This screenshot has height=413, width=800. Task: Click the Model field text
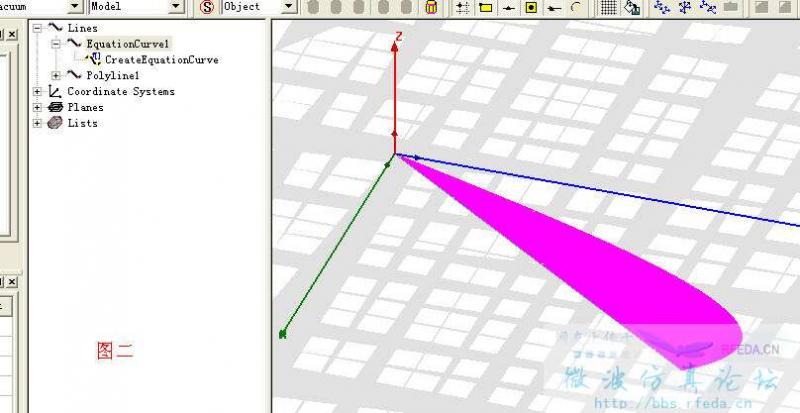106,7
